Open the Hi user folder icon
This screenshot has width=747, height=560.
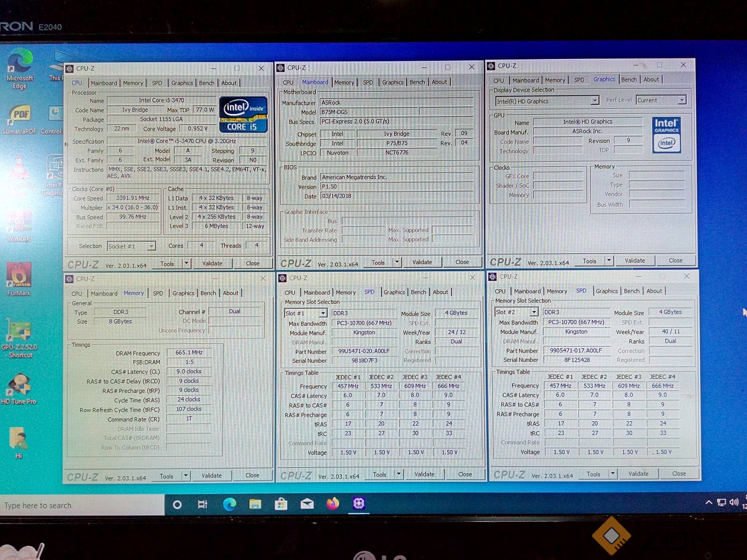19,442
